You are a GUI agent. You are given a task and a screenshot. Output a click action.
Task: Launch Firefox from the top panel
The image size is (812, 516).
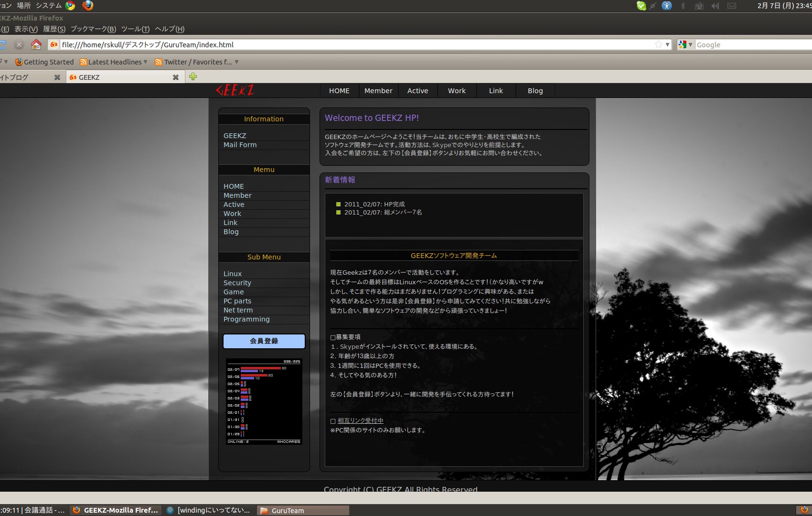click(x=88, y=6)
